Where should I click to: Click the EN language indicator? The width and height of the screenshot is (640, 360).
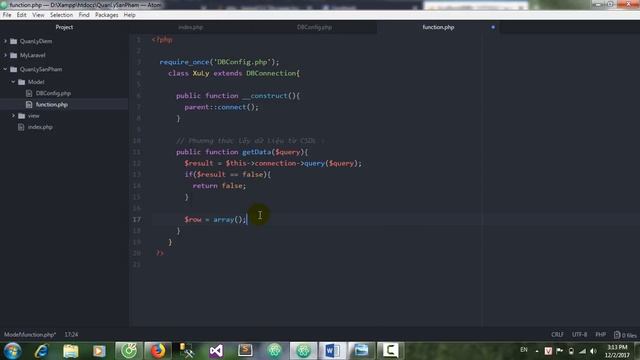point(524,350)
